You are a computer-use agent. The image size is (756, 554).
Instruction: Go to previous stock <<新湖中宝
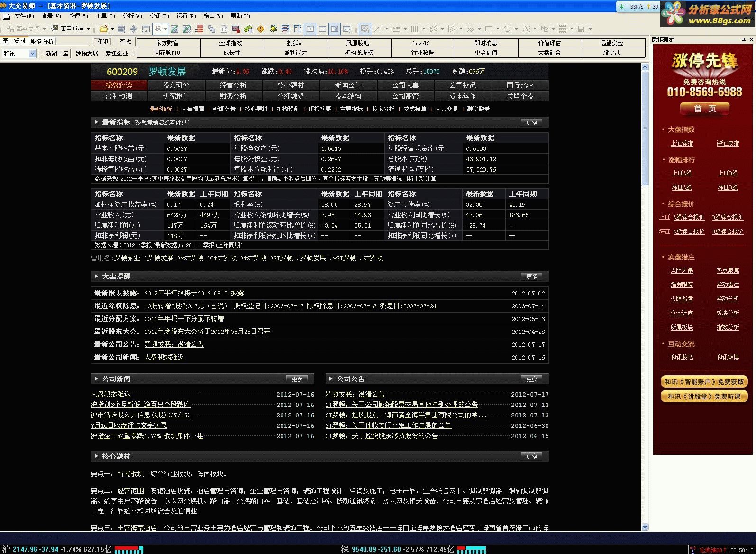click(55, 53)
